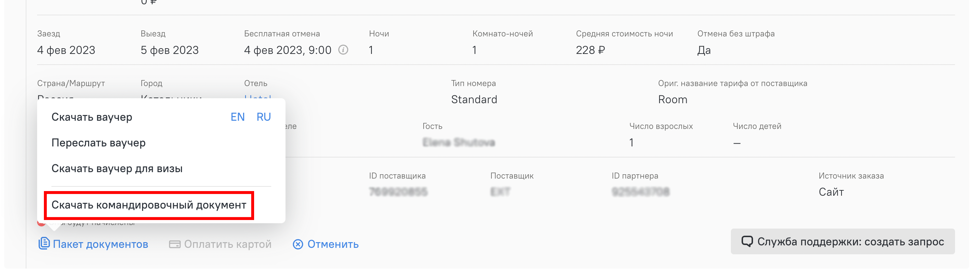
Task: Click the documents icon before Пакет документов
Action: click(x=44, y=244)
